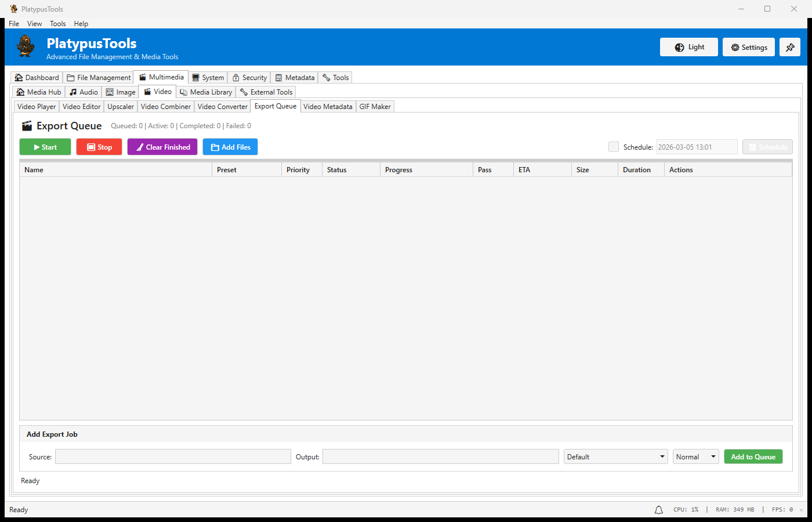Go to the Security tab

point(249,78)
